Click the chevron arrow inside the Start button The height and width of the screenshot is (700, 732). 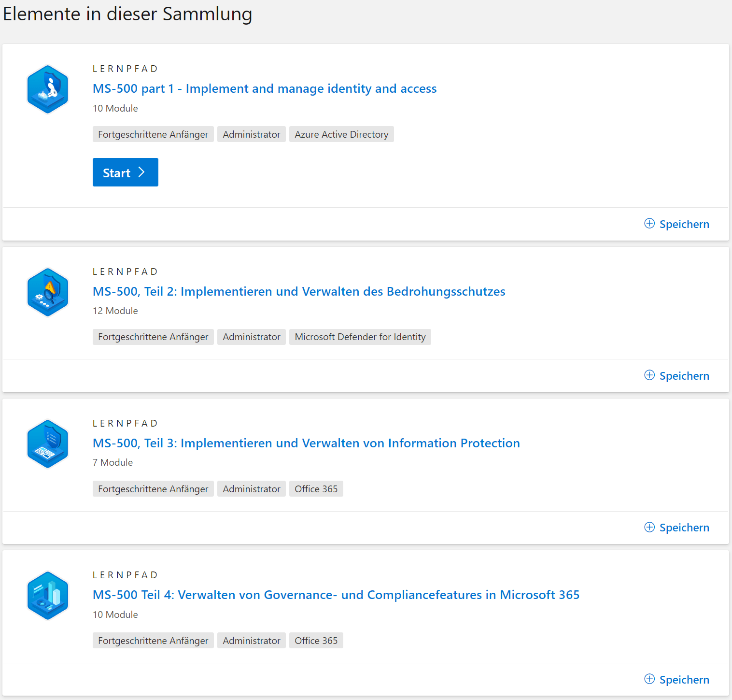coord(142,172)
